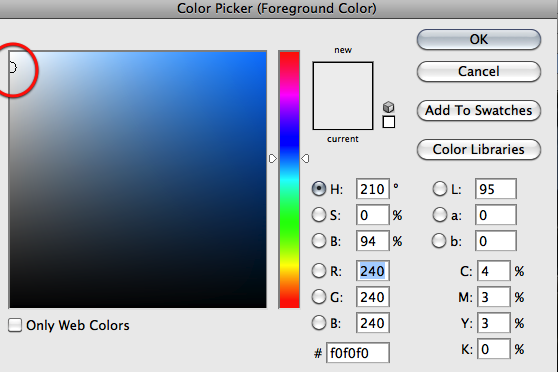This screenshot has height=372, width=558.
Task: Select the R red radio button
Action: coord(319,271)
